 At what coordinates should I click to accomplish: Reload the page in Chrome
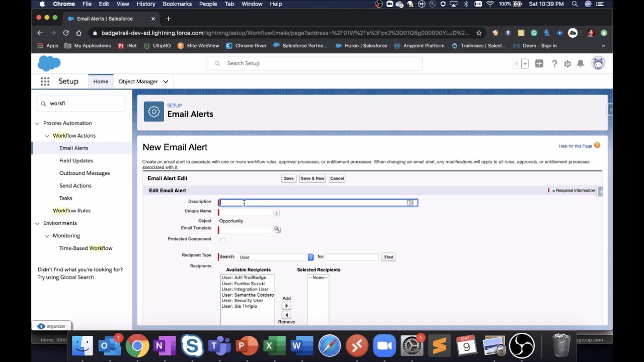click(x=66, y=33)
